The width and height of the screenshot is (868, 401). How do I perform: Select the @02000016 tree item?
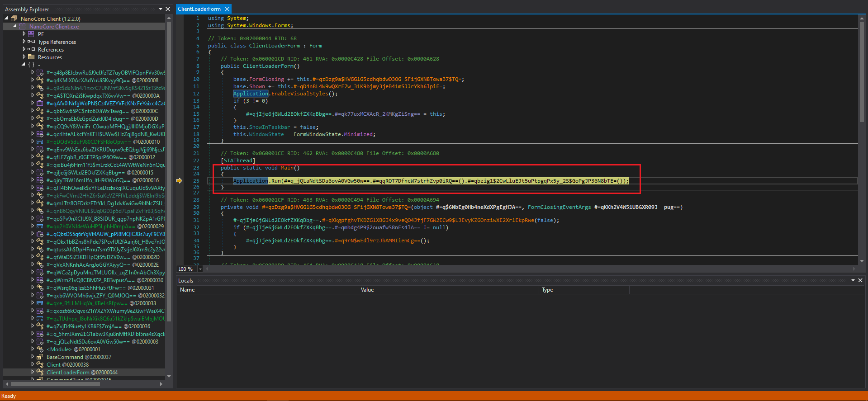(103, 180)
